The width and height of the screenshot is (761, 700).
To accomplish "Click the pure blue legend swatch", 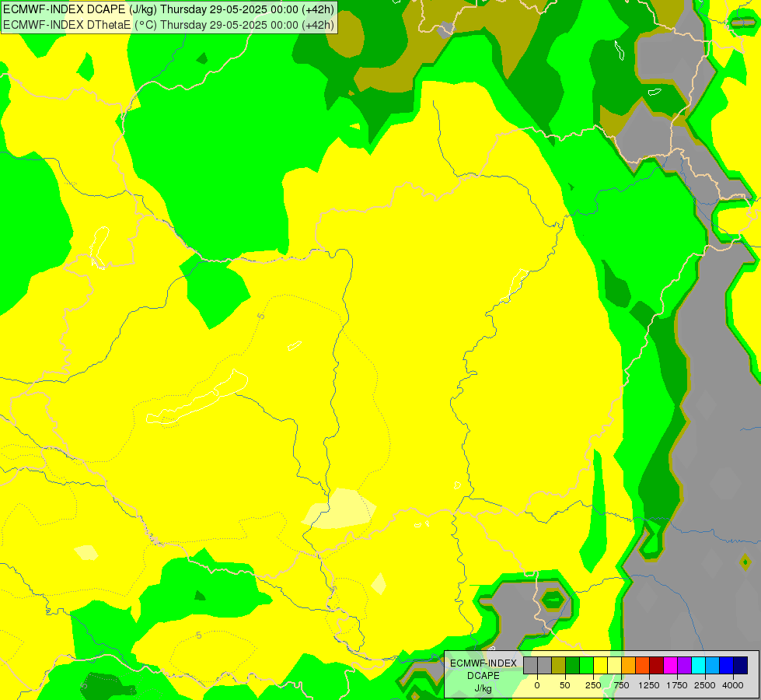I will [x=727, y=665].
